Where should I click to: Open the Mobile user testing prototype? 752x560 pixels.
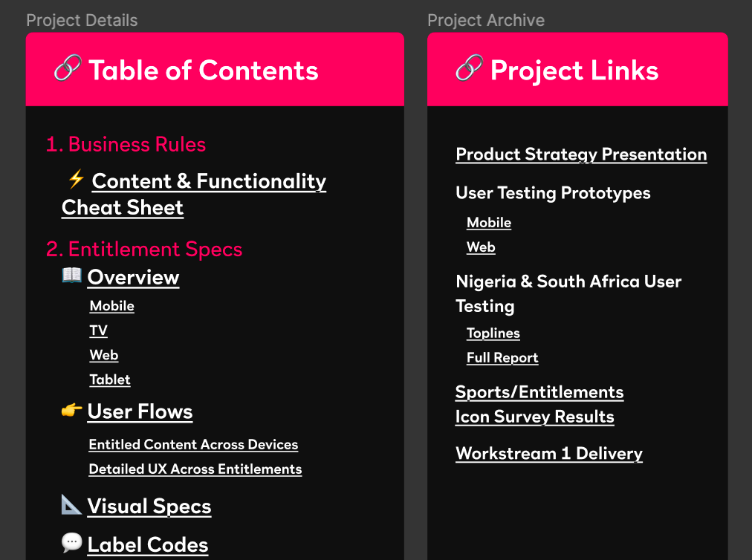tap(489, 223)
